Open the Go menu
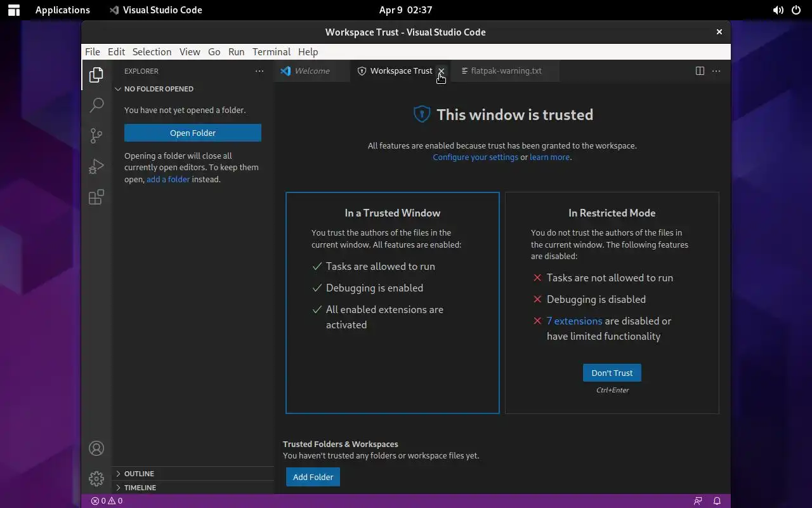Image resolution: width=812 pixels, height=508 pixels. (214, 52)
